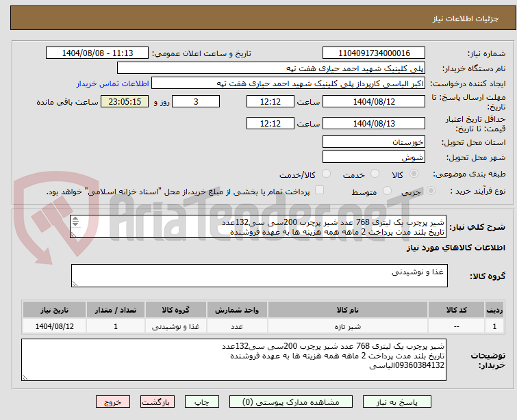Click the شهر محل تحویل field شوش

(374, 157)
